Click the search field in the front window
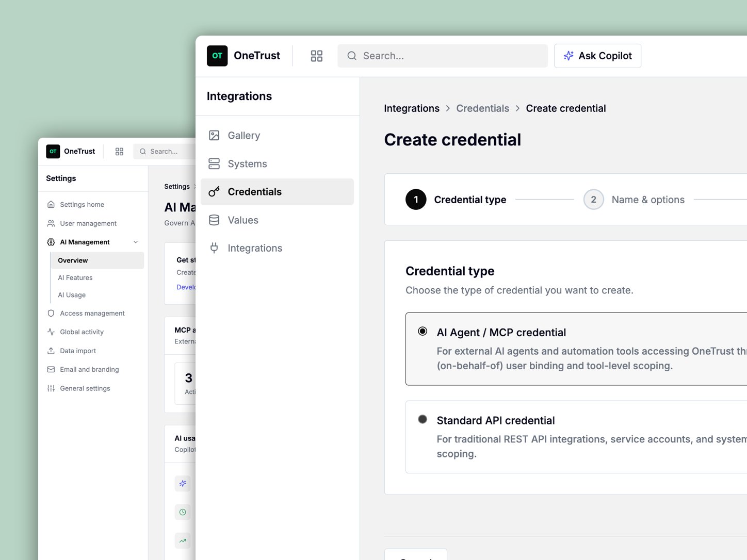Image resolution: width=747 pixels, height=560 pixels. 443,56
